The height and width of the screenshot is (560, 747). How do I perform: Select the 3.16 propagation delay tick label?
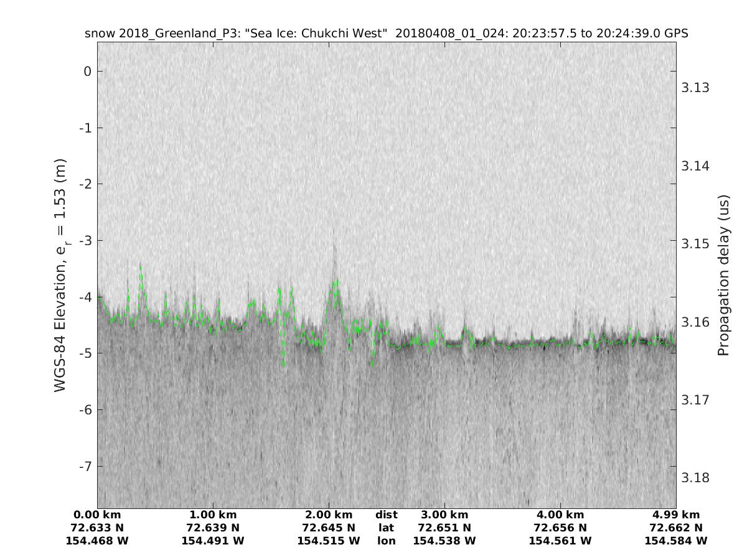tap(695, 322)
